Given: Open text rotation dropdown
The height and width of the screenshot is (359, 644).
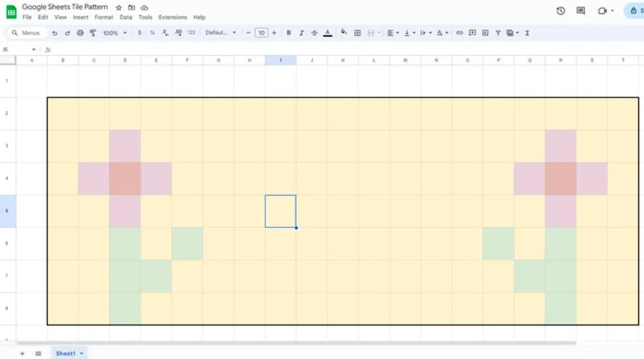Looking at the screenshot, I should point(442,33).
